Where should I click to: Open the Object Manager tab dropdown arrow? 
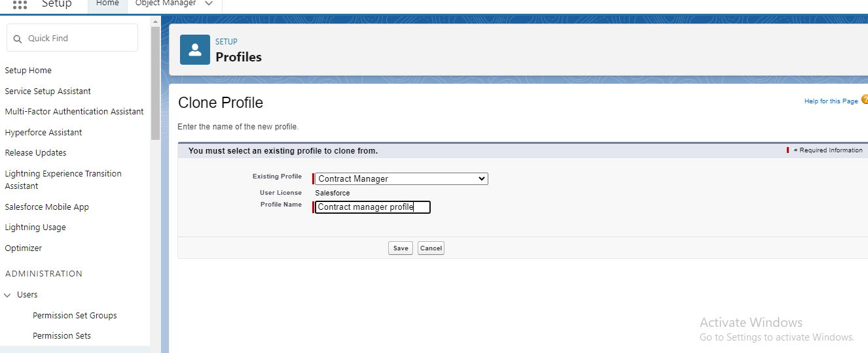pos(209,3)
